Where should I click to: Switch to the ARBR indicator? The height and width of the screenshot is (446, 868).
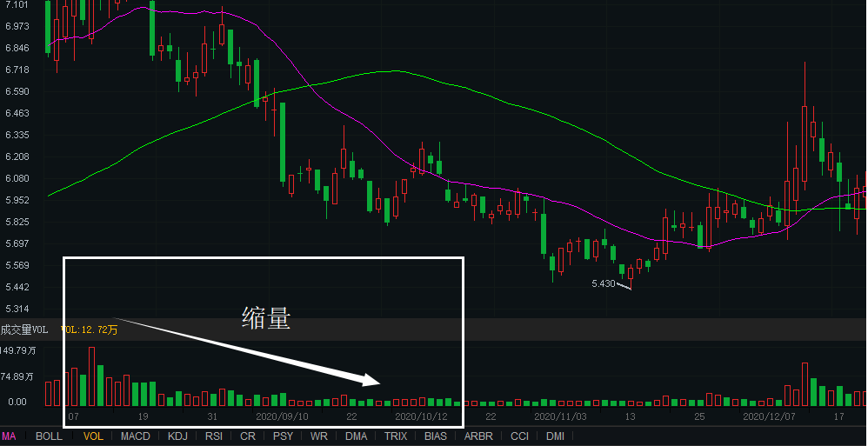[x=479, y=436]
